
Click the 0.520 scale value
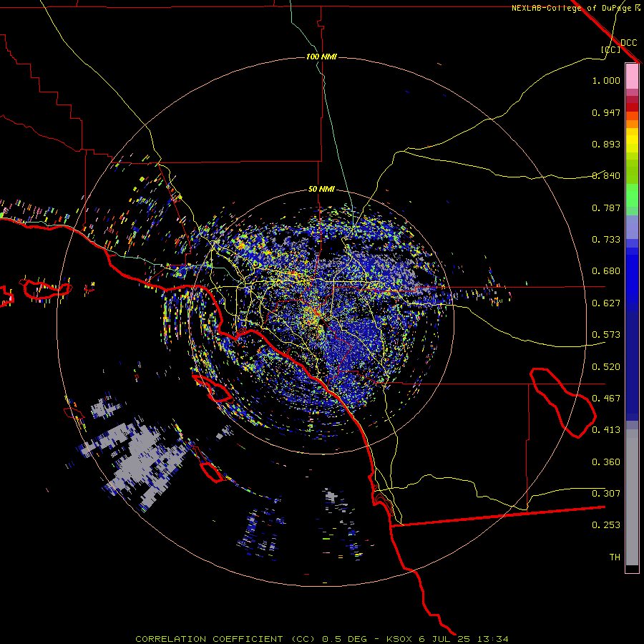606,367
